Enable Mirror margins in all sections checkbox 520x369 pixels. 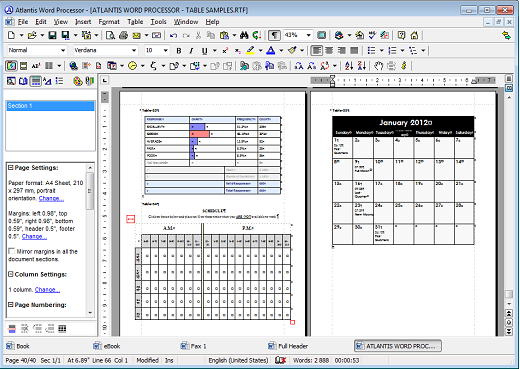tap(12, 251)
